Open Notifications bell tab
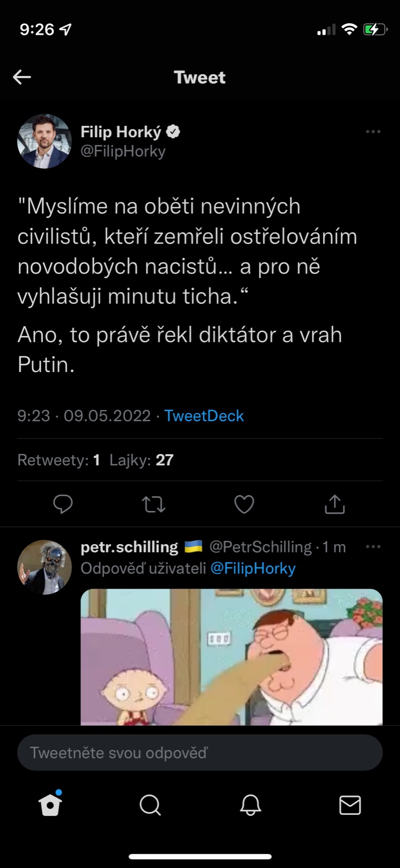The image size is (400, 868). (250, 805)
